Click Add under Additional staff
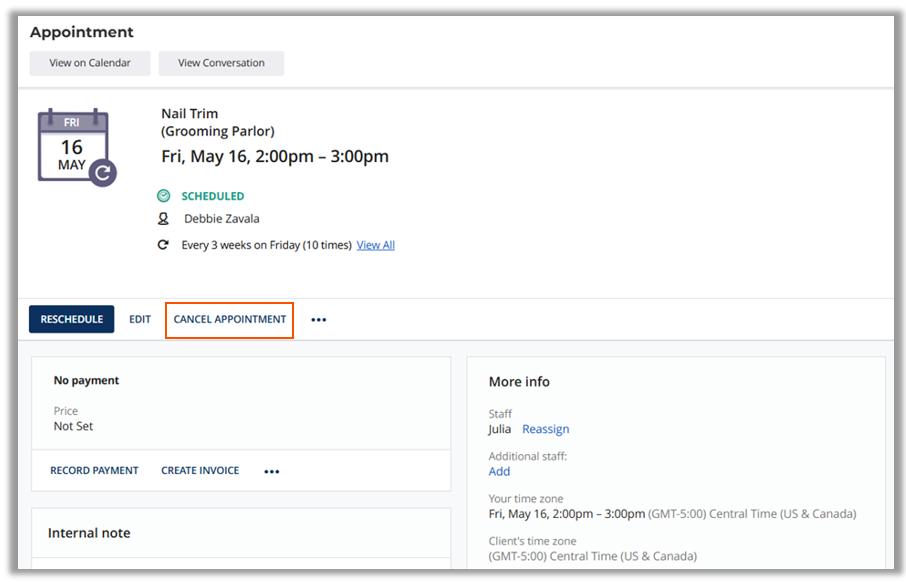The width and height of the screenshot is (906, 582). [499, 471]
